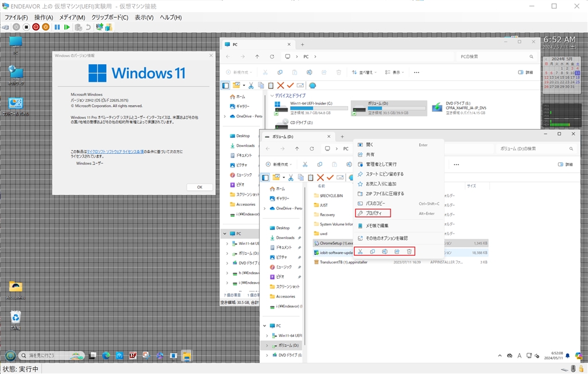Image resolution: width=588 pixels, height=374 pixels.
Task: Click red X delete icon in PC window toolbar
Action: [280, 85]
